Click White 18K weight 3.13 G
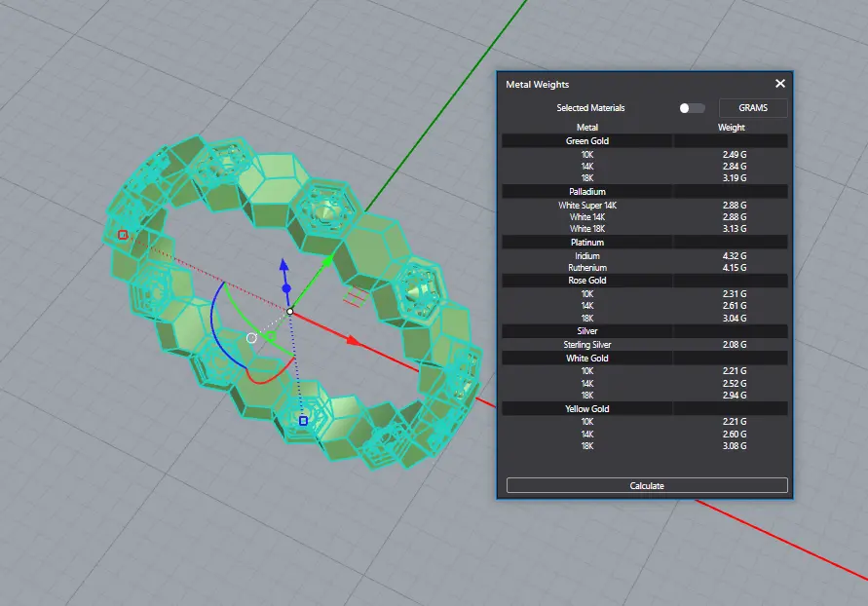 (734, 229)
